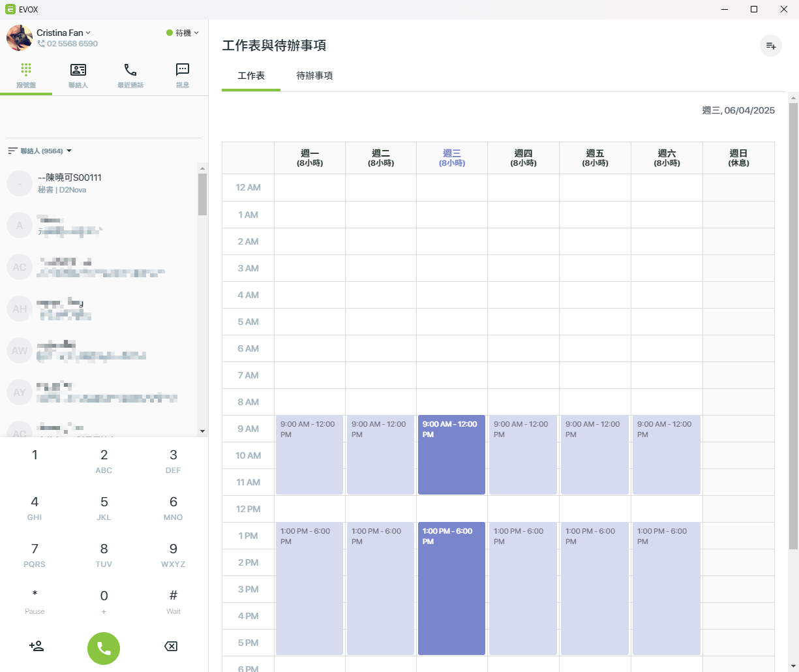The height and width of the screenshot is (672, 799).
Task: Expand the Cristina Fan account dropdown
Action: coord(64,33)
